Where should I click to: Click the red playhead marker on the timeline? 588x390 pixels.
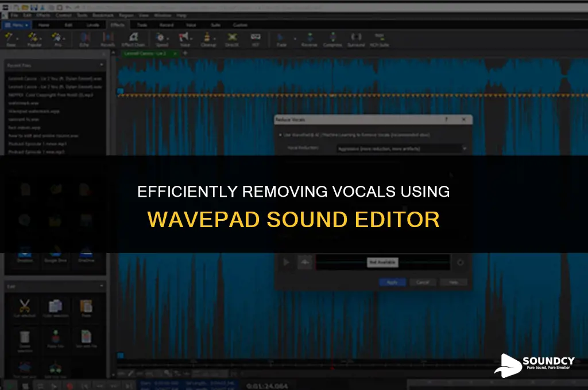point(332,368)
